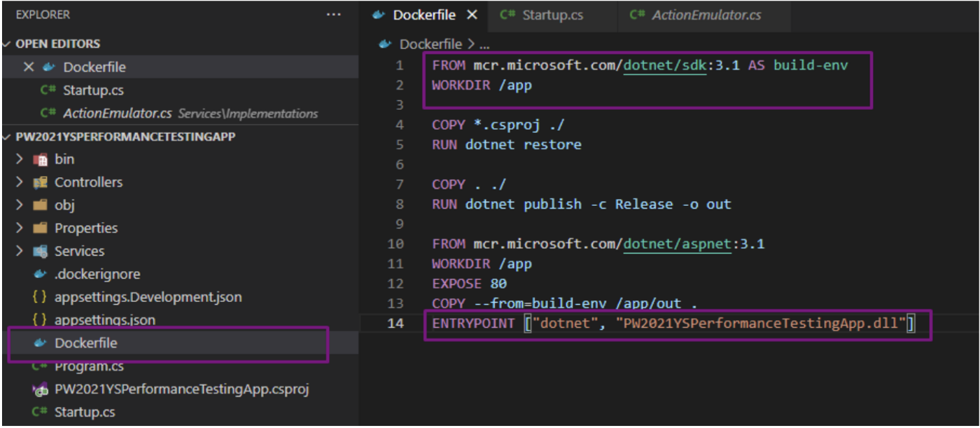This screenshot has width=980, height=428.
Task: Open appsettings.json from the project tree
Action: [x=105, y=320]
